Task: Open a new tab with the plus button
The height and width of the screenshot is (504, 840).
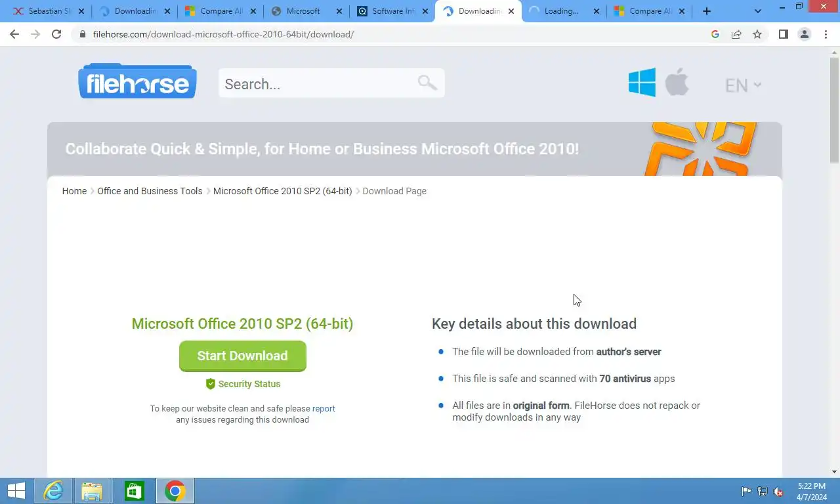Action: (707, 11)
